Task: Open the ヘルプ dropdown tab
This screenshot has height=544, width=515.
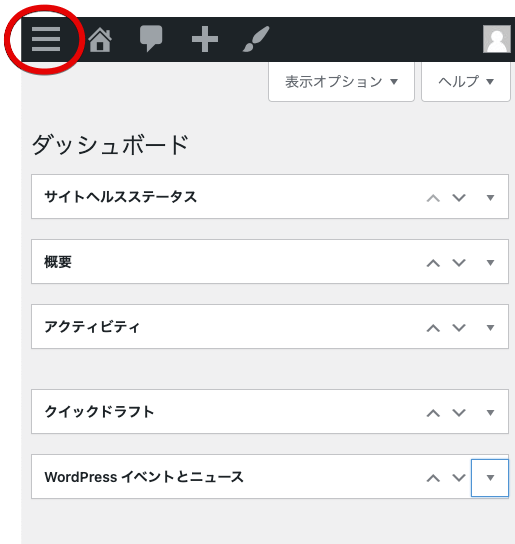Action: pos(466,82)
